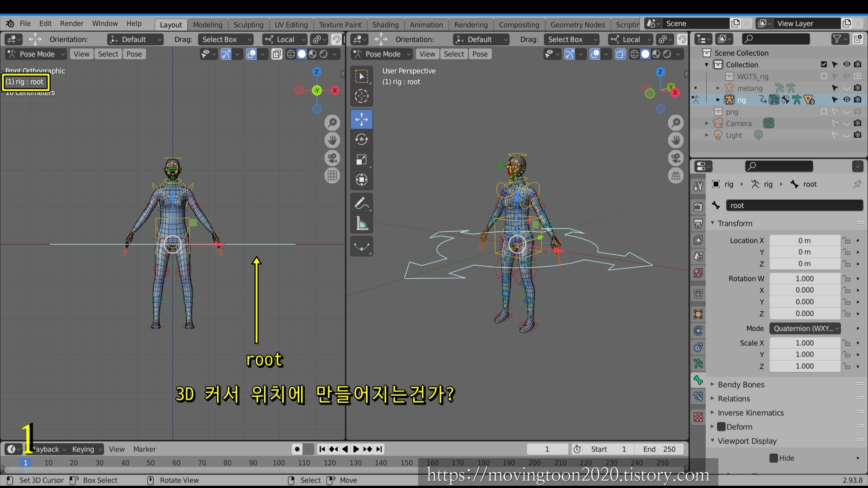This screenshot has width=868, height=488.
Task: Toggle camera view in right viewport
Action: (676, 158)
